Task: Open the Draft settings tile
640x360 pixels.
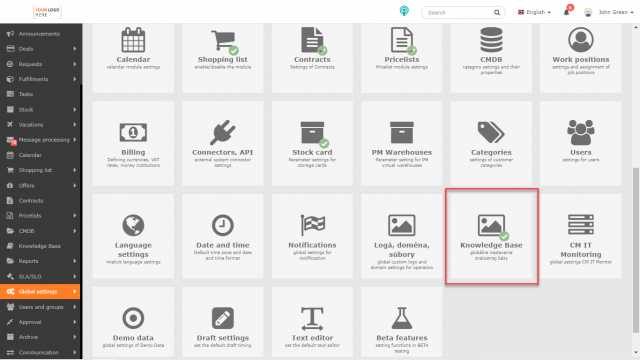Action: (222, 322)
